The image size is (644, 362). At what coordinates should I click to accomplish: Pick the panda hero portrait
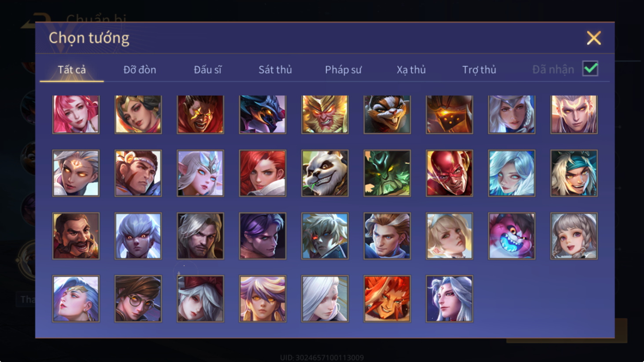(x=325, y=173)
